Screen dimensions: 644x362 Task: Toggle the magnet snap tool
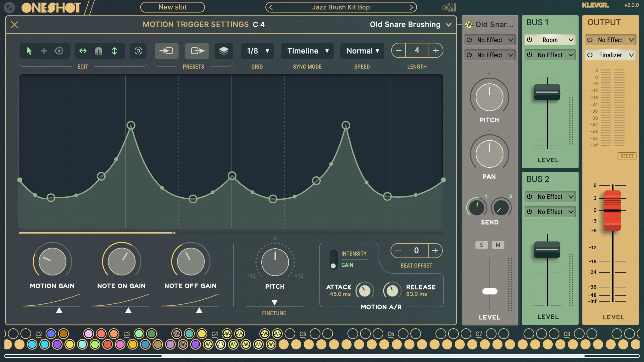[98, 51]
